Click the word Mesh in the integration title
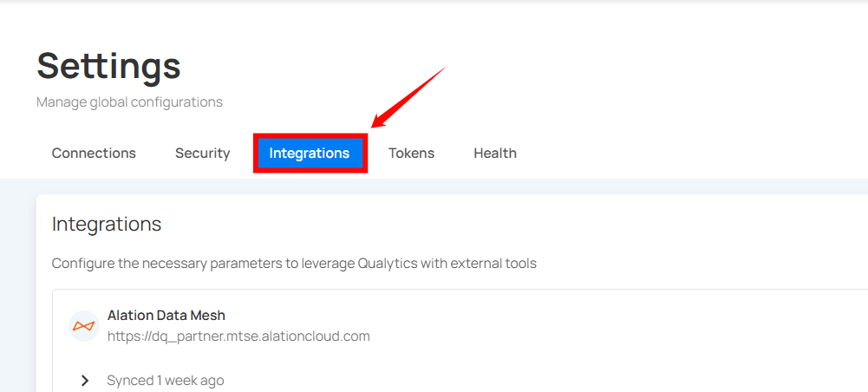The height and width of the screenshot is (392, 868). click(x=208, y=316)
